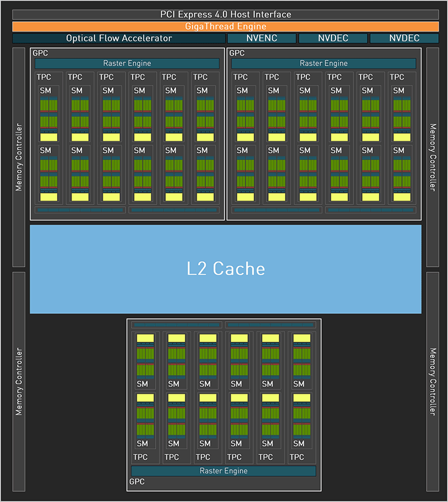448x502 pixels.
Task: Click the Optical Flow Accelerator block
Action: tap(119, 38)
